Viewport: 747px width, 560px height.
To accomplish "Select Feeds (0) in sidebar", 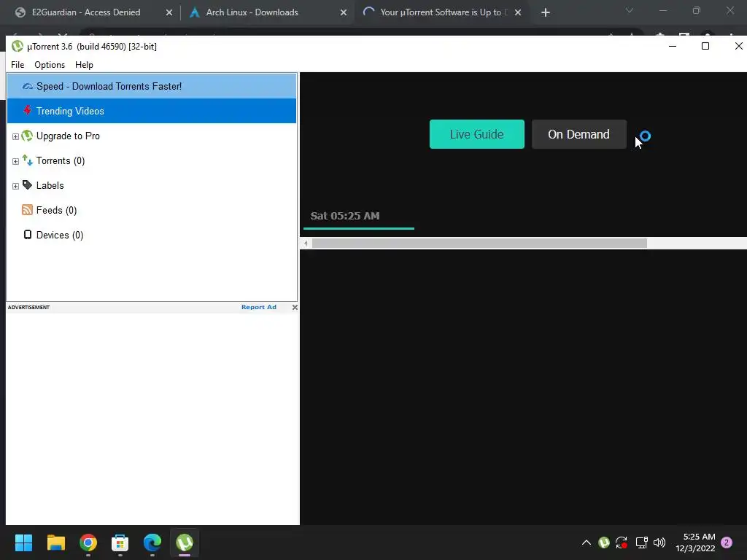I will tap(56, 210).
